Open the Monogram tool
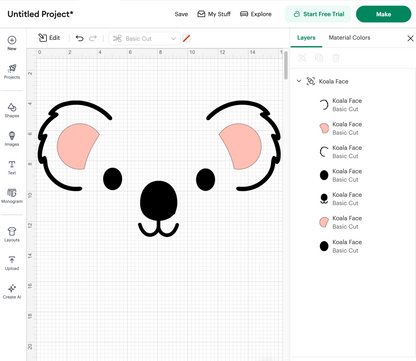The image size is (416, 361). coord(12,196)
